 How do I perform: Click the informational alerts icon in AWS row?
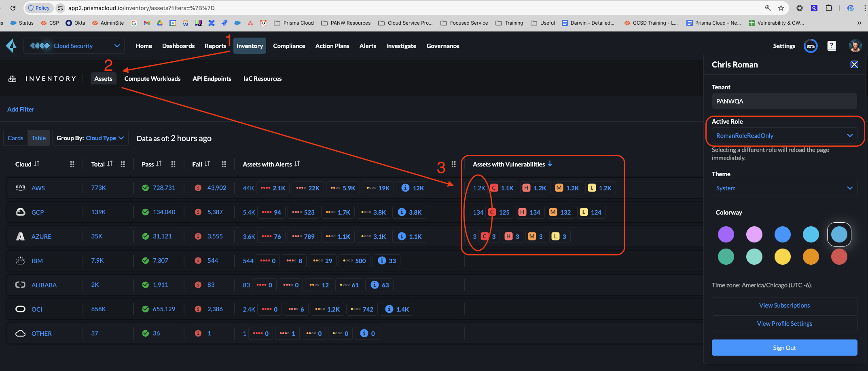405,188
